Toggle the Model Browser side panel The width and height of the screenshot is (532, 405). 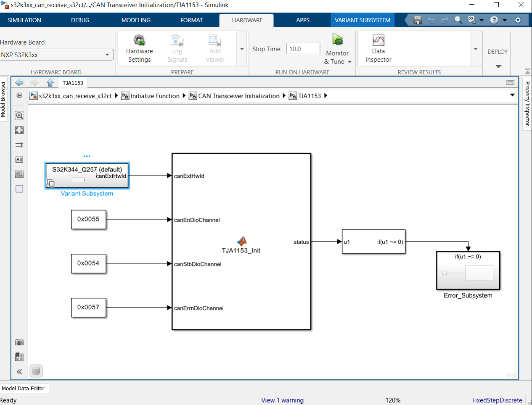point(3,100)
